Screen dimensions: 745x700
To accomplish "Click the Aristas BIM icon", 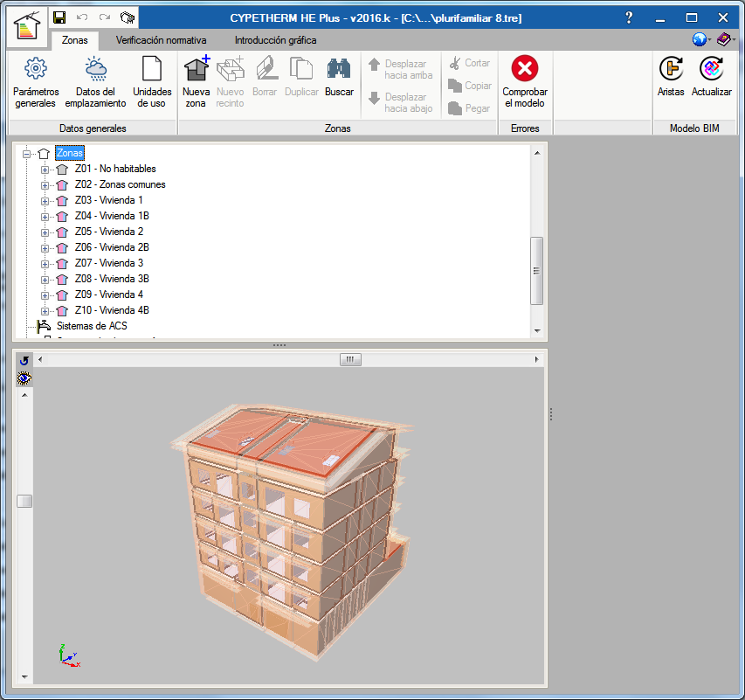I will tap(671, 69).
